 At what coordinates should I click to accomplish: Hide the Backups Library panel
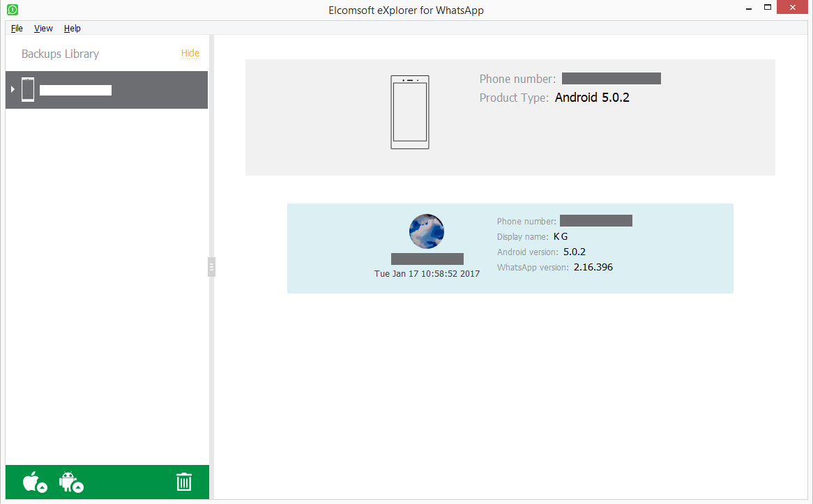[190, 53]
